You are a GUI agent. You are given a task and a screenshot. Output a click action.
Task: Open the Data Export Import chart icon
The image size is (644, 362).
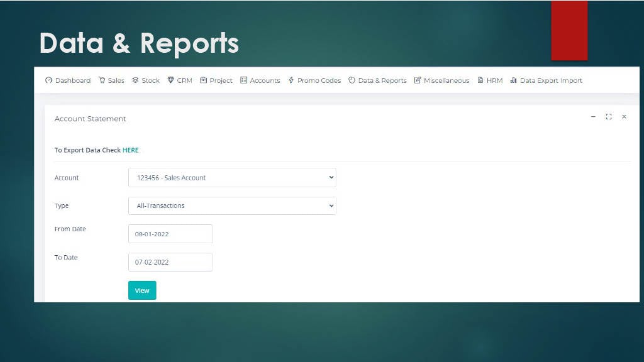click(x=513, y=80)
